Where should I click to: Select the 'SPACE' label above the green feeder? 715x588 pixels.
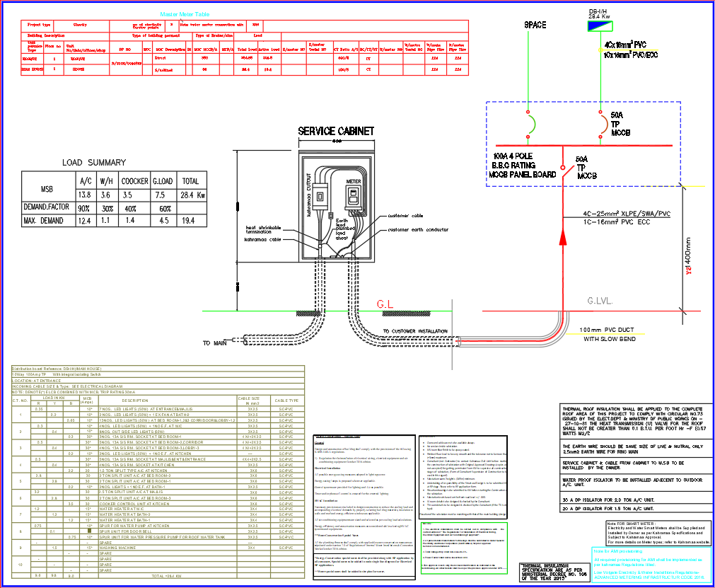pos(535,25)
